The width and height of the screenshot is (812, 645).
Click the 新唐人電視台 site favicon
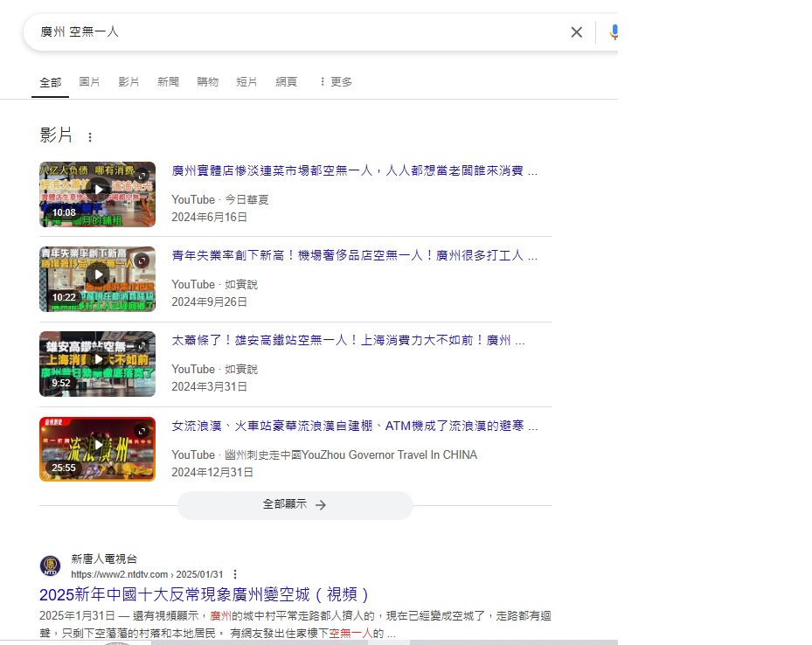click(50, 565)
